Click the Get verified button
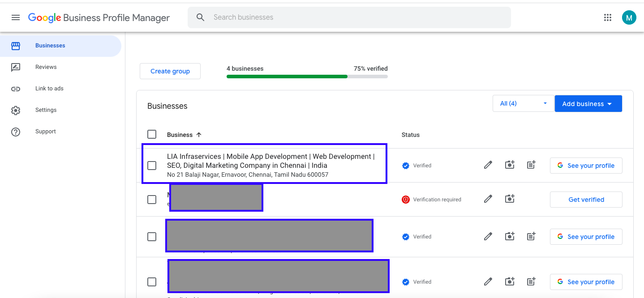The image size is (644, 298). pos(586,200)
